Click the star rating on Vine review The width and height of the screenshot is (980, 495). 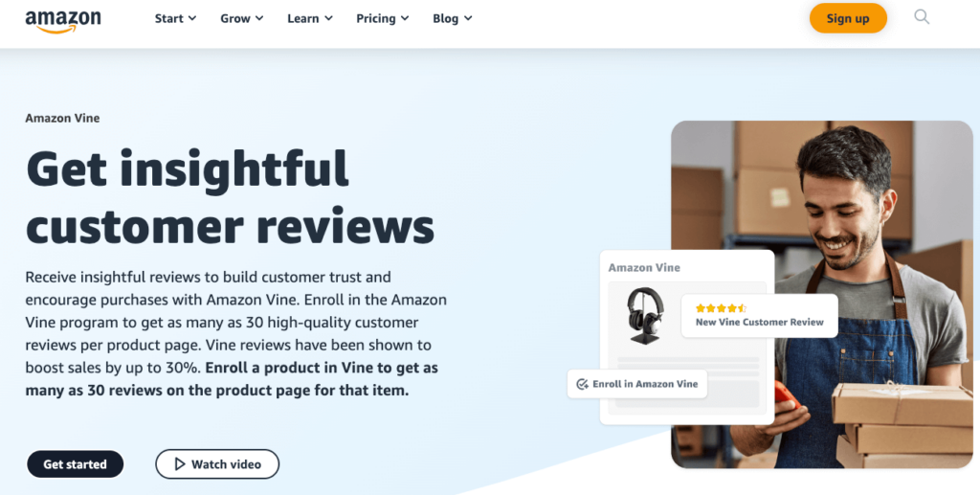(x=721, y=308)
